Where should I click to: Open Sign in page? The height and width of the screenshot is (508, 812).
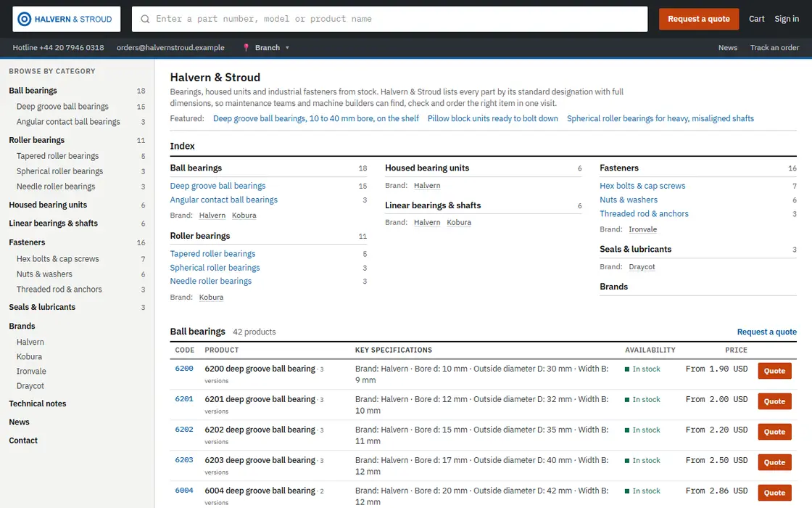point(787,19)
